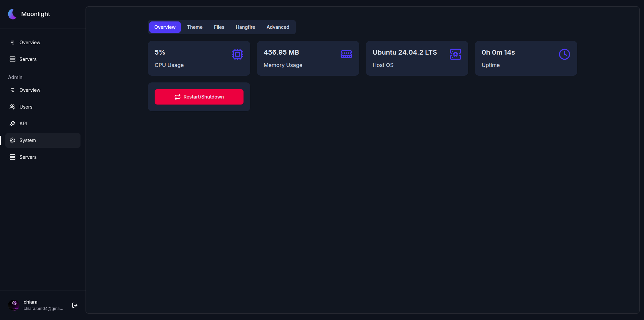
Task: Click the Moonlight crescent logo icon
Action: pos(12,14)
